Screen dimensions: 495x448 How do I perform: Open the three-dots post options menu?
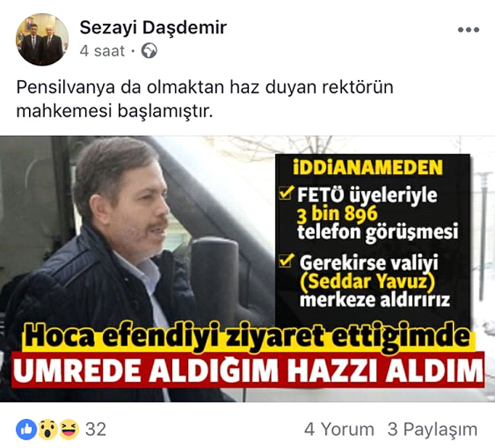(x=468, y=30)
